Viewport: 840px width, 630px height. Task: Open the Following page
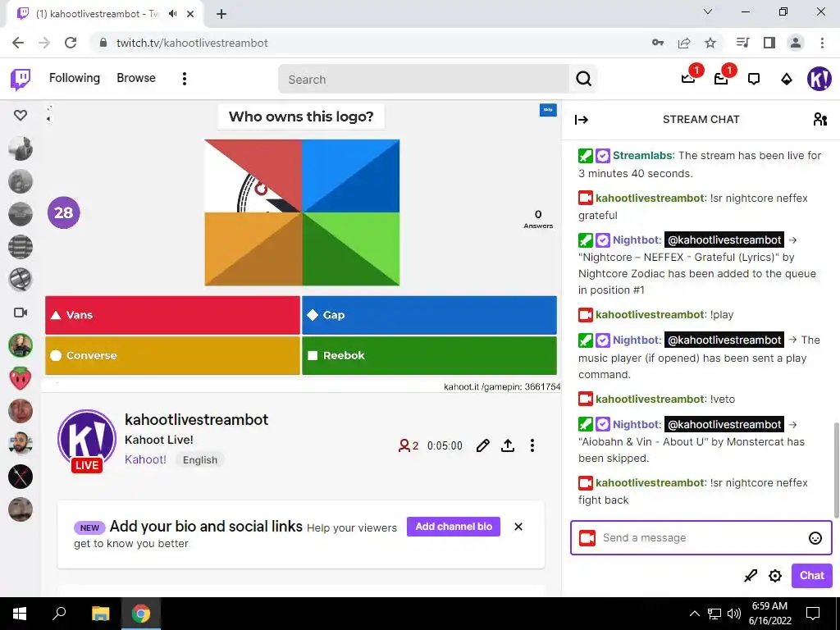click(75, 78)
